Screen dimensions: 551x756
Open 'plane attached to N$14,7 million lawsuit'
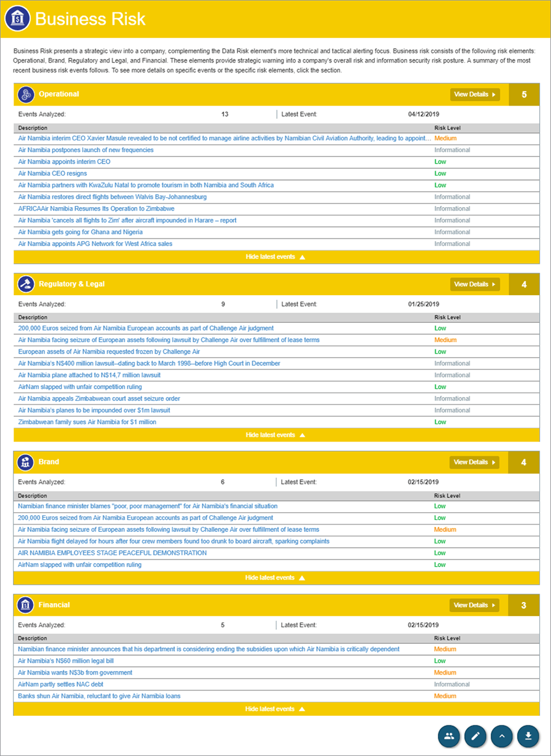89,375
